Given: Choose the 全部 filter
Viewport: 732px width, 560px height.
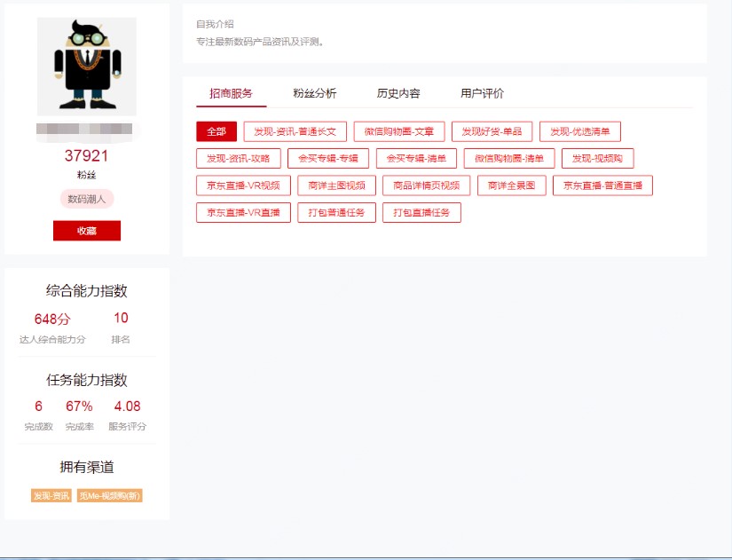Looking at the screenshot, I should [x=216, y=131].
